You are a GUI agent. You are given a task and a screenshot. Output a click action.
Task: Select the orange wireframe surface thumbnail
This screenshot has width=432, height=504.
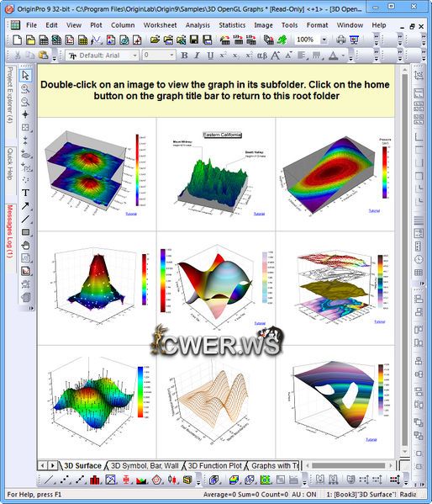pyautogui.click(x=216, y=402)
